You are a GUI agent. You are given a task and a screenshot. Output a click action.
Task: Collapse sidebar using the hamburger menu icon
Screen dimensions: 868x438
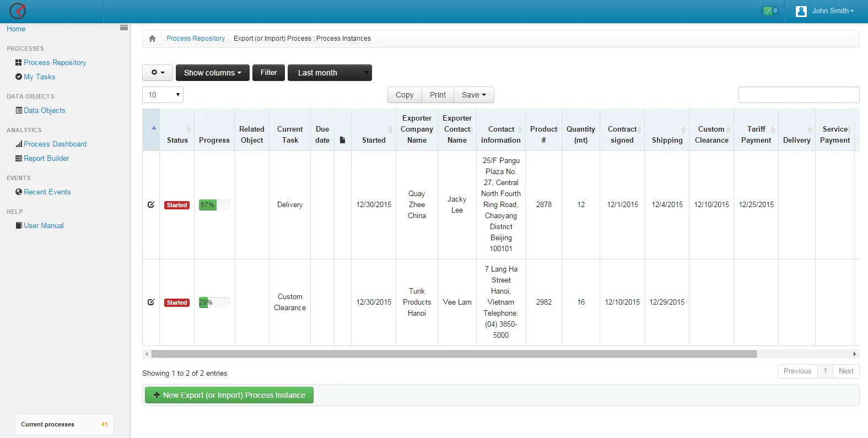coord(124,28)
